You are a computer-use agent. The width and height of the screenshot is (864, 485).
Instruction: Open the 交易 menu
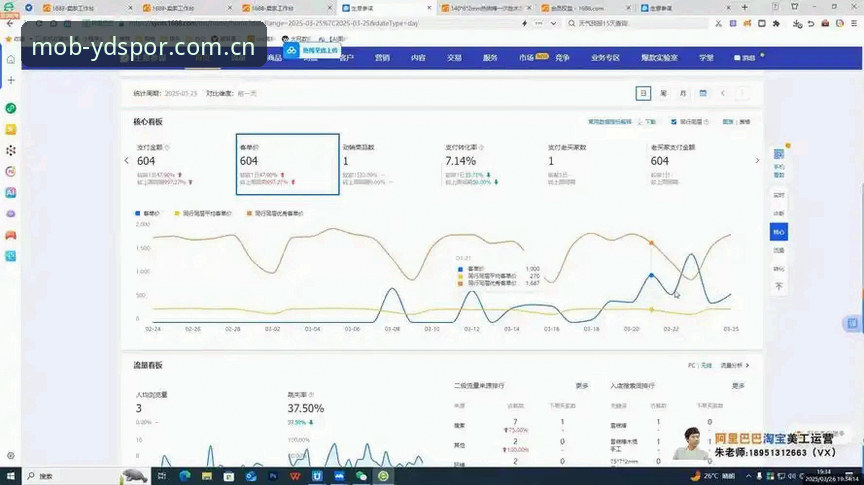click(454, 57)
